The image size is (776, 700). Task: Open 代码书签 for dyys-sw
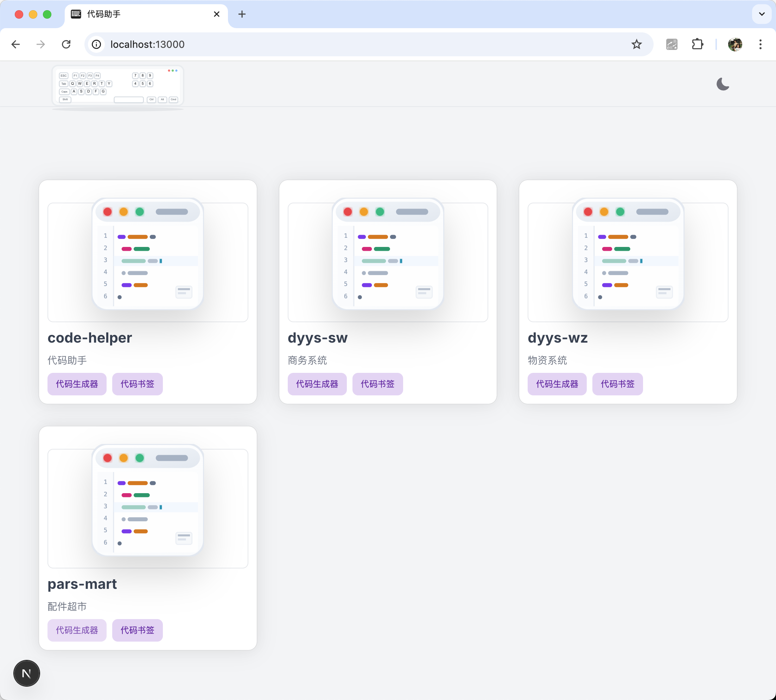[377, 384]
